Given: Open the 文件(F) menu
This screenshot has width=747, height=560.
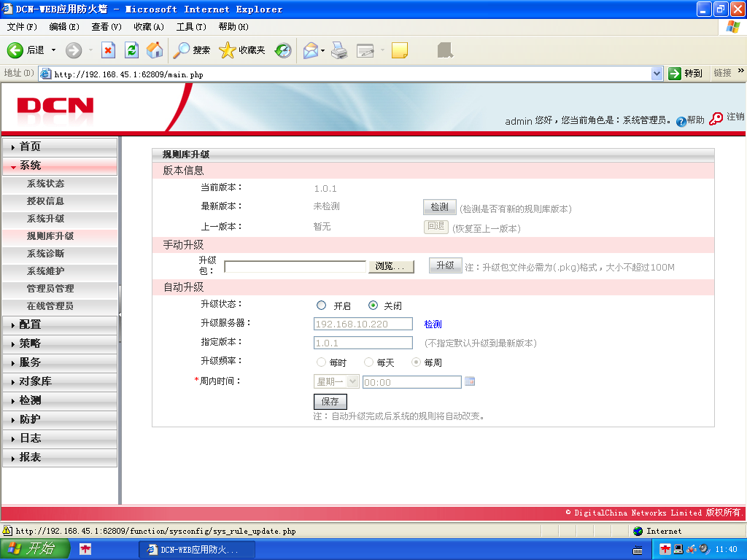Looking at the screenshot, I should pyautogui.click(x=21, y=27).
